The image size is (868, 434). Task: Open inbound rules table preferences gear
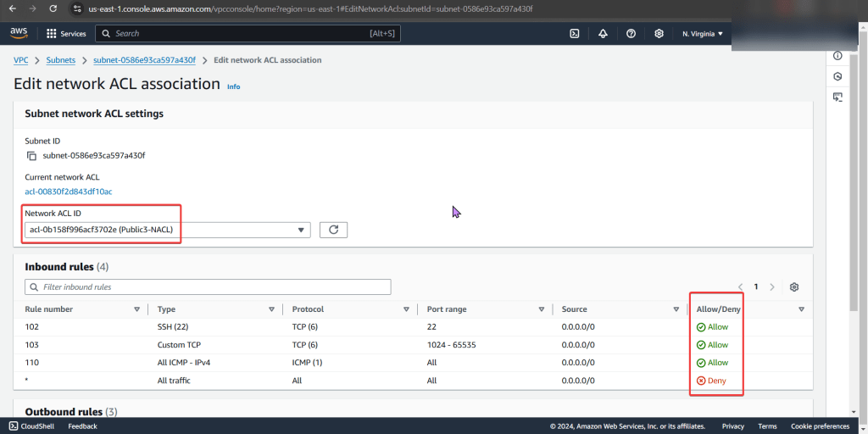coord(794,287)
